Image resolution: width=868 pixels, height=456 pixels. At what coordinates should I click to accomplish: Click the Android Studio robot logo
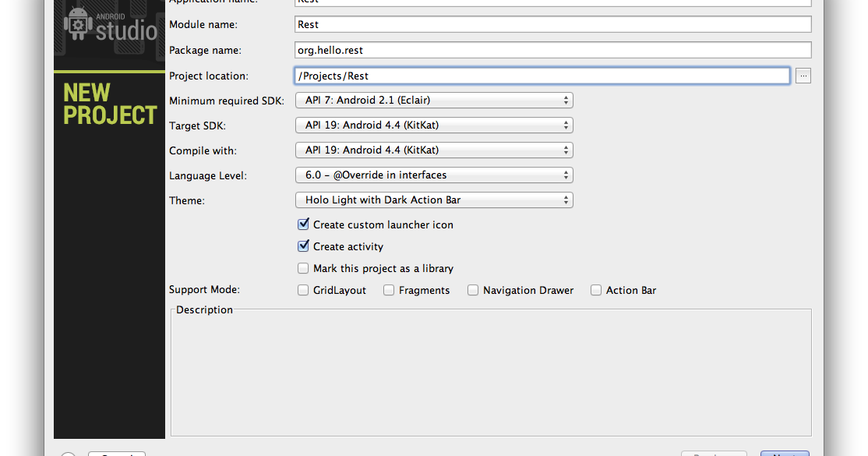click(x=77, y=24)
